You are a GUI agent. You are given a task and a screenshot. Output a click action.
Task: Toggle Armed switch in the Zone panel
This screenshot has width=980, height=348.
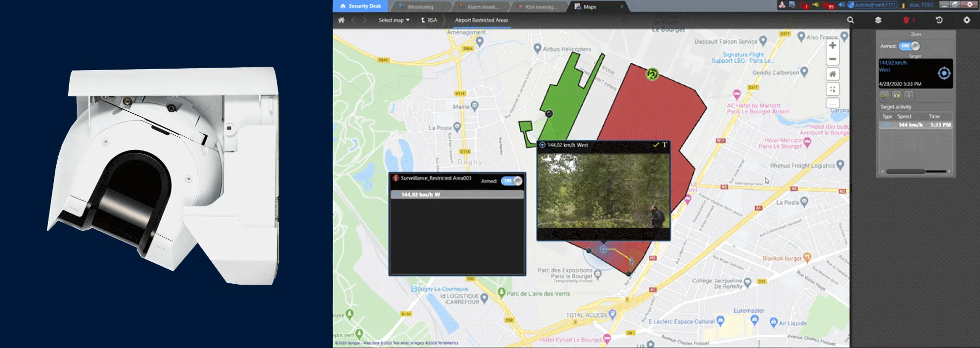pos(909,46)
